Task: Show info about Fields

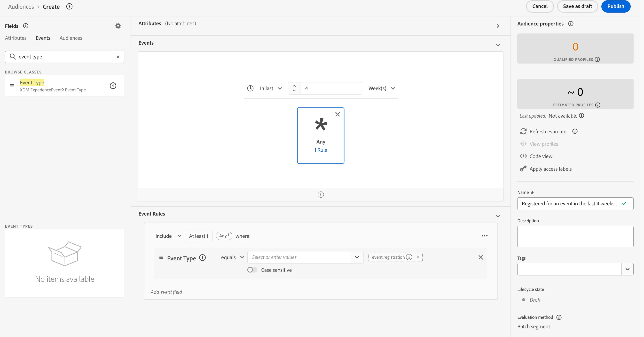Action: 26,26
